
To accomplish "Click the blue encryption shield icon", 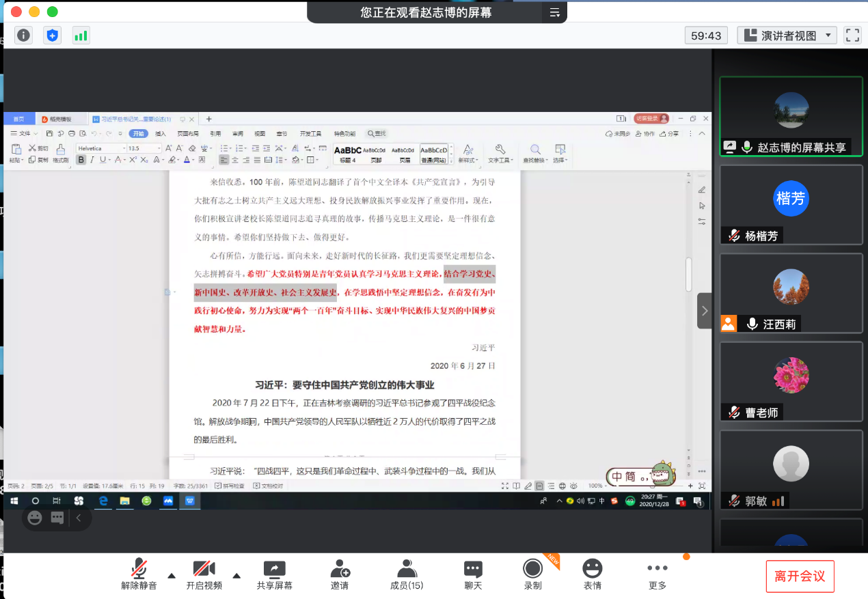I will (53, 35).
